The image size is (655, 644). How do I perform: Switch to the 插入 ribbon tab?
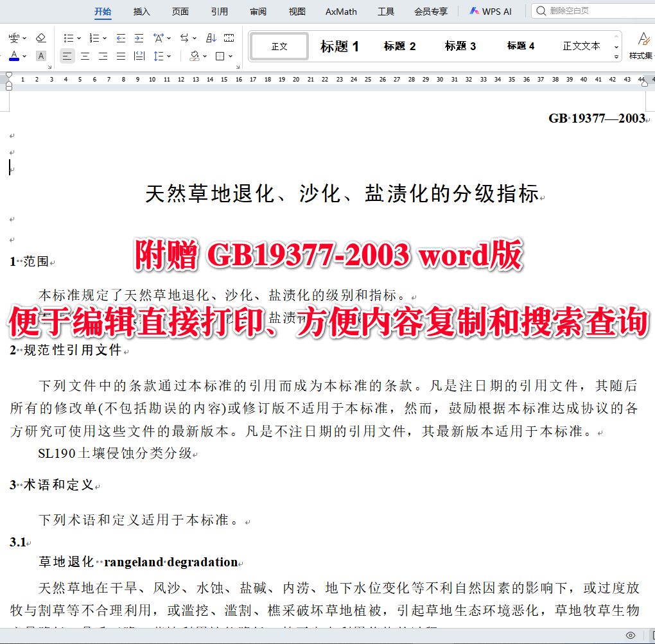tap(141, 11)
